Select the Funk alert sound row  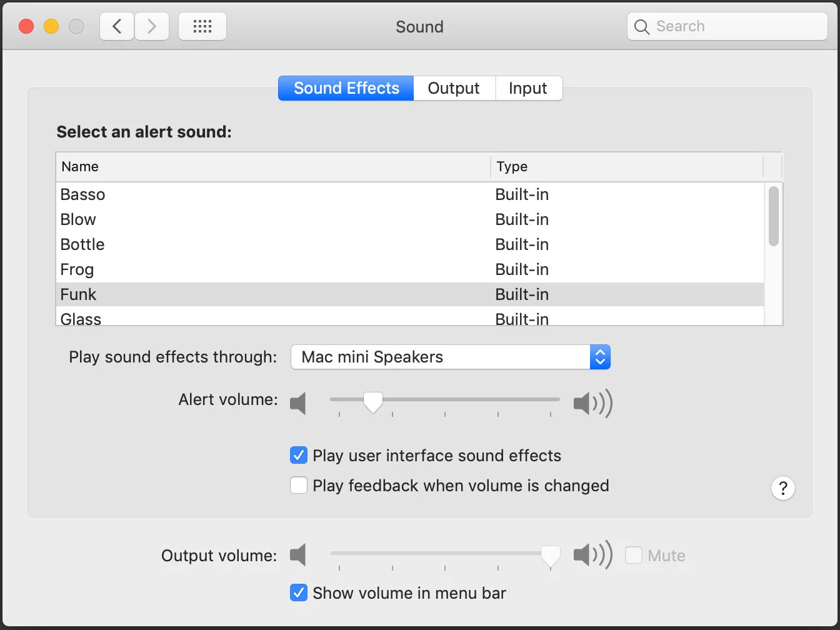[410, 294]
